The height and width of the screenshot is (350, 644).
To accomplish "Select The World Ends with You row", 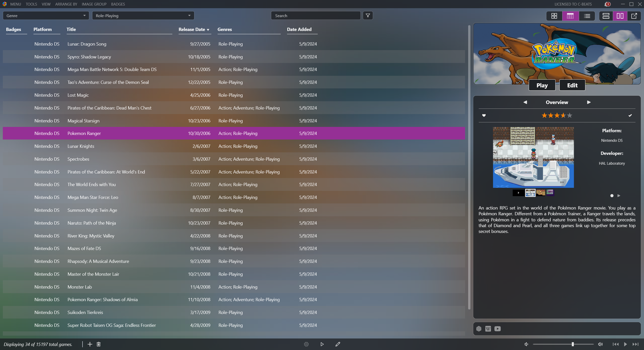I will coord(234,185).
